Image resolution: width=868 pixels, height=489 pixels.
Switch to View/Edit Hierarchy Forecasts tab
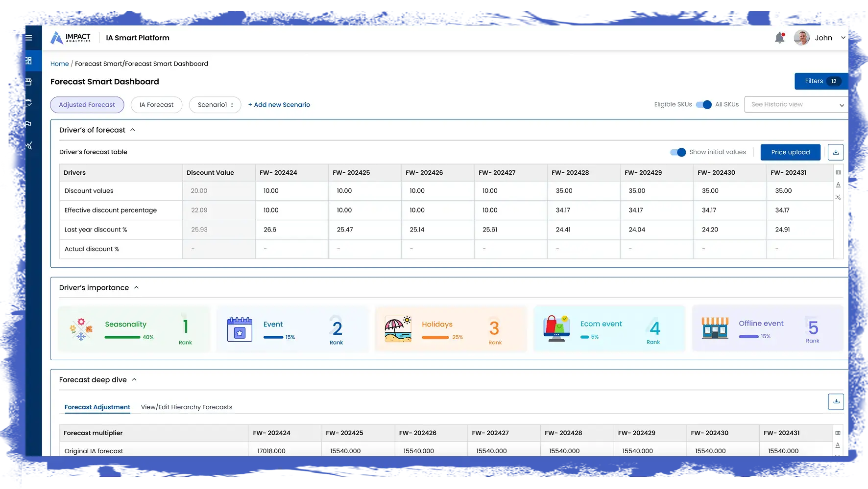coord(187,407)
